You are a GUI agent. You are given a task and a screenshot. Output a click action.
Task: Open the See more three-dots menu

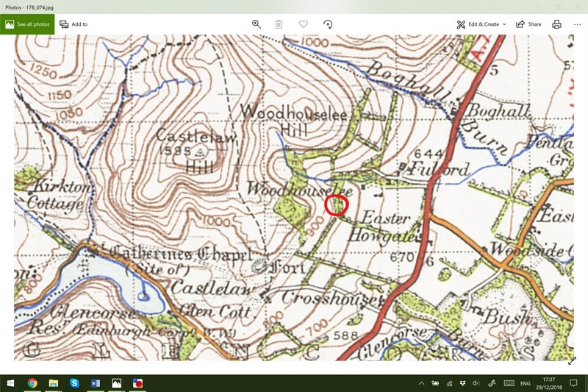577,24
